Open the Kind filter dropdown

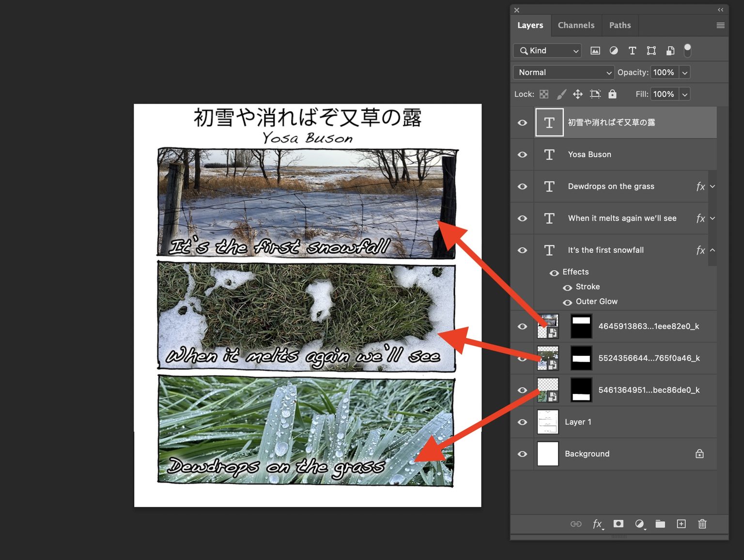547,50
